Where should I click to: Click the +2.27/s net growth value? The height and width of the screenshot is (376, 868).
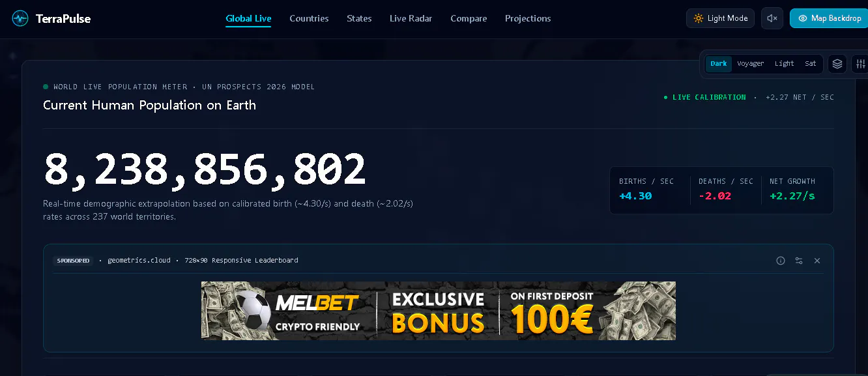(x=792, y=195)
